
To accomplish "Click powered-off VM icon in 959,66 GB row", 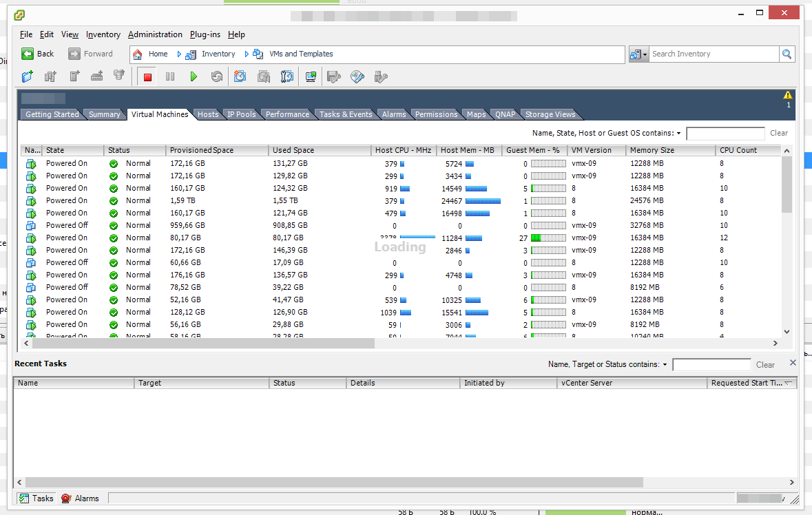I will pos(31,226).
